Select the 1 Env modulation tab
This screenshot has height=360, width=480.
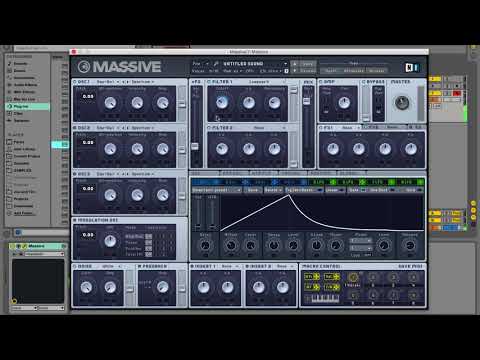point(206,182)
